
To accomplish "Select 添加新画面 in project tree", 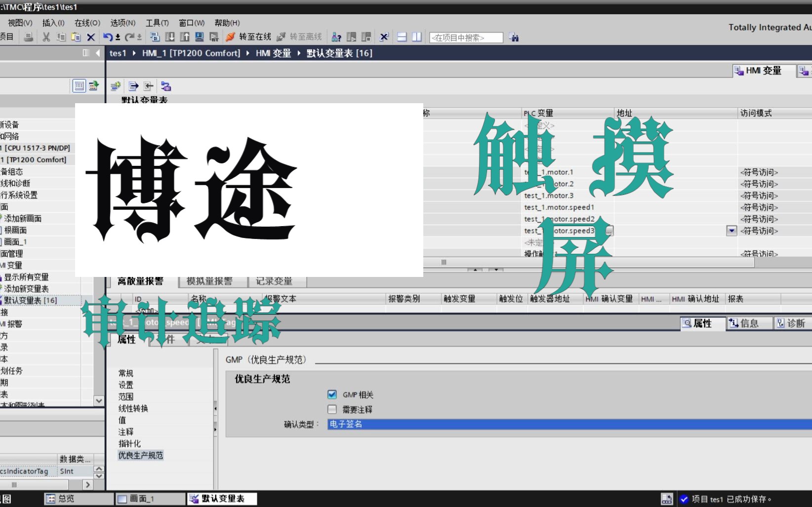I will tap(23, 218).
